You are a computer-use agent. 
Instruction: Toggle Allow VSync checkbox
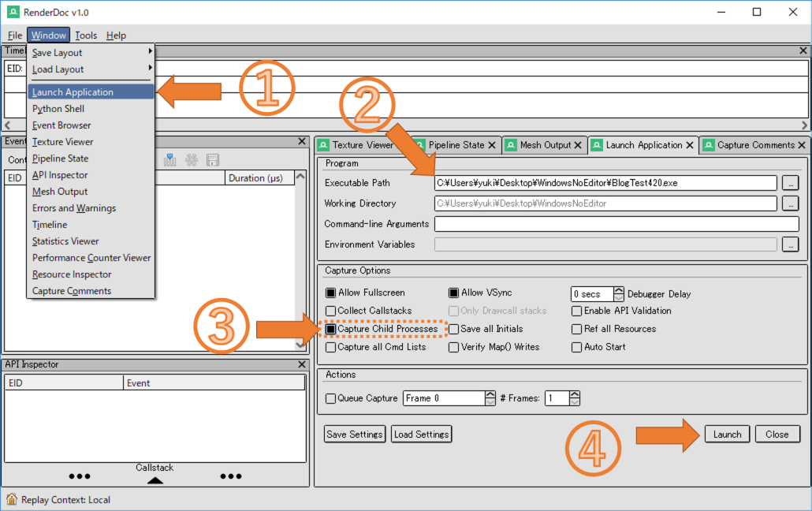click(x=453, y=293)
